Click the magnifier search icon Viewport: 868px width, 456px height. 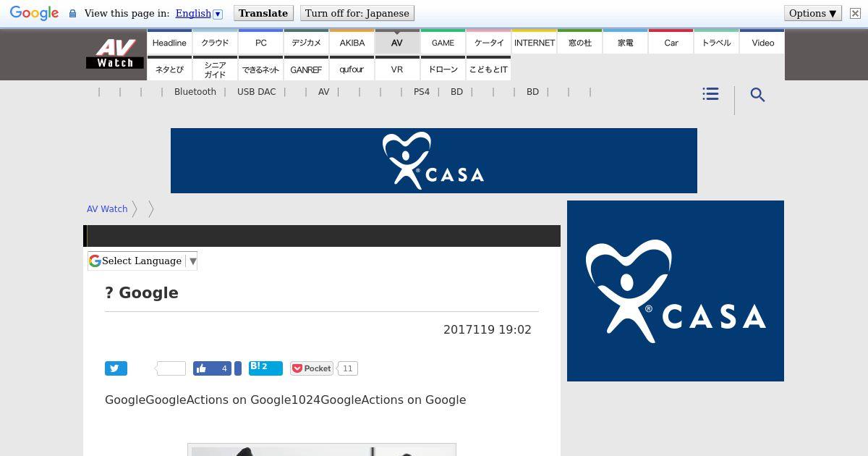tap(757, 95)
